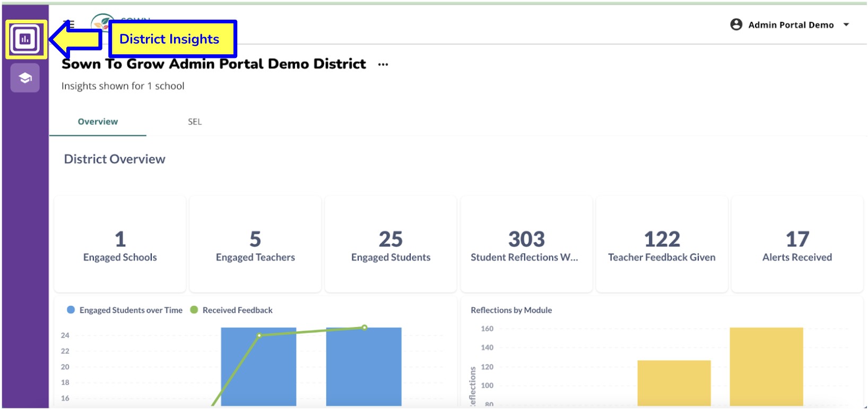Click the shorter yellow Reflections bar

click(674, 383)
